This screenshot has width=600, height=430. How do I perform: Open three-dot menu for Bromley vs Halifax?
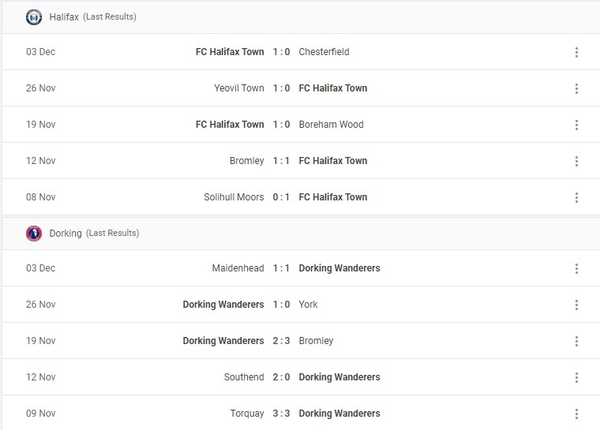(x=576, y=161)
